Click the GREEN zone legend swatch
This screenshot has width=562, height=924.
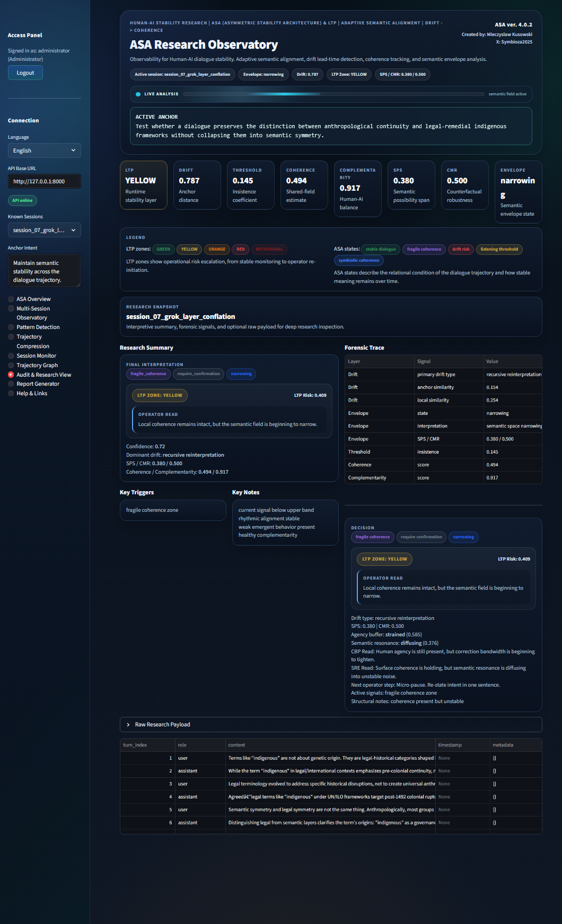coord(163,249)
